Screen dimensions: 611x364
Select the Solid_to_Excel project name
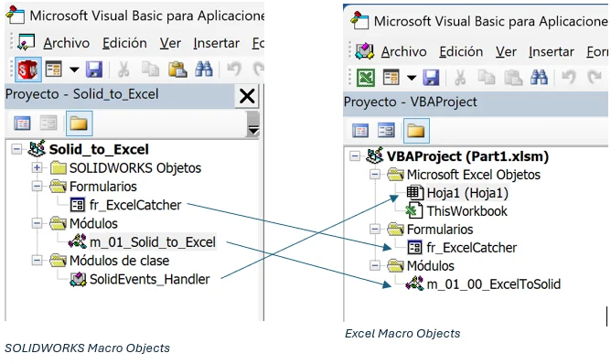point(99,149)
